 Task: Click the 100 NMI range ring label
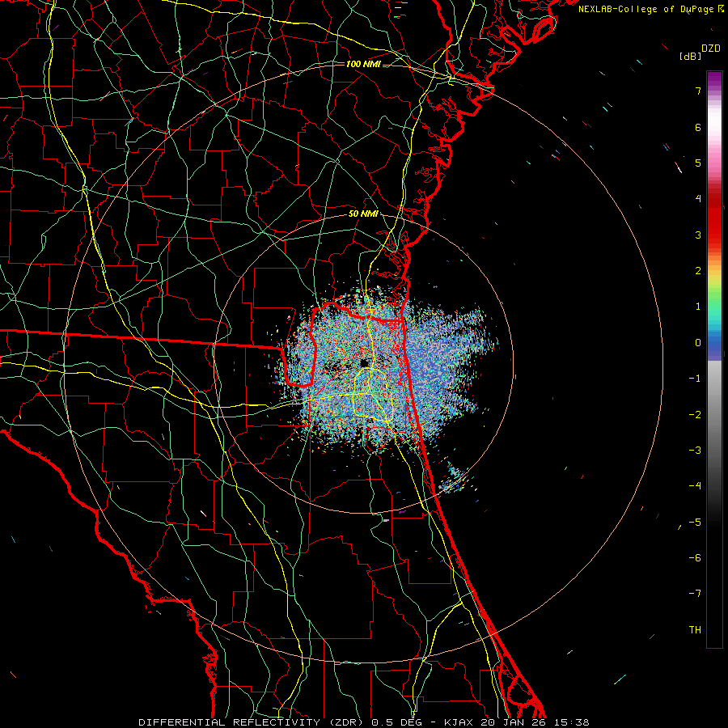tap(363, 64)
